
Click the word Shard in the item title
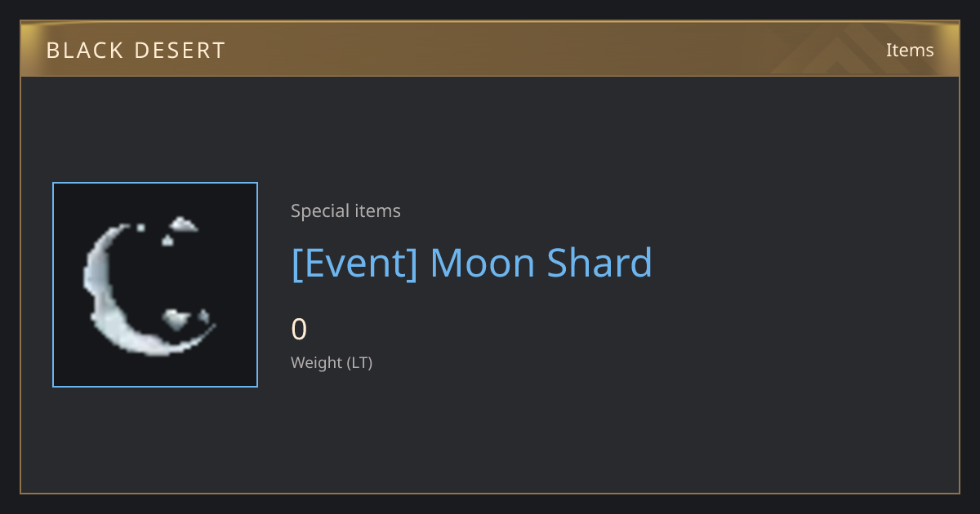coord(599,263)
